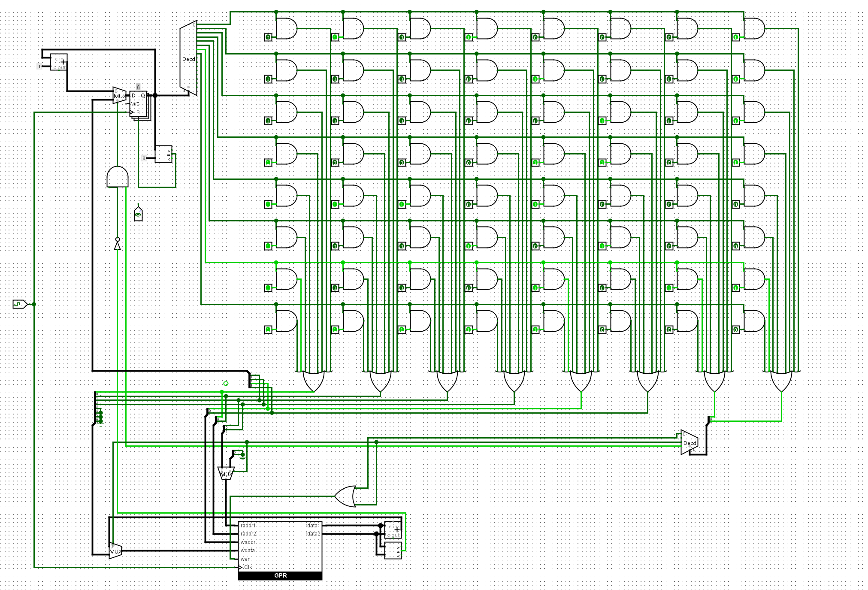Select the rightmost multi-input OR gate at bottom
This screenshot has height=590, width=868.
[781, 381]
